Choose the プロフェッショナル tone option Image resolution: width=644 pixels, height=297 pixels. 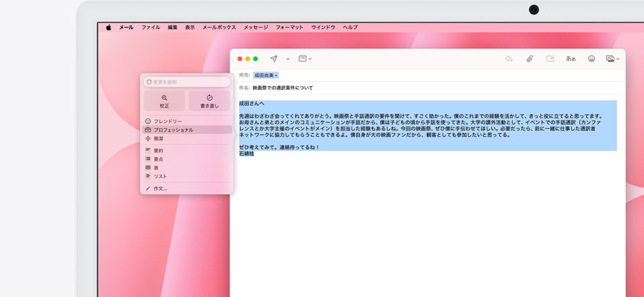pyautogui.click(x=173, y=130)
